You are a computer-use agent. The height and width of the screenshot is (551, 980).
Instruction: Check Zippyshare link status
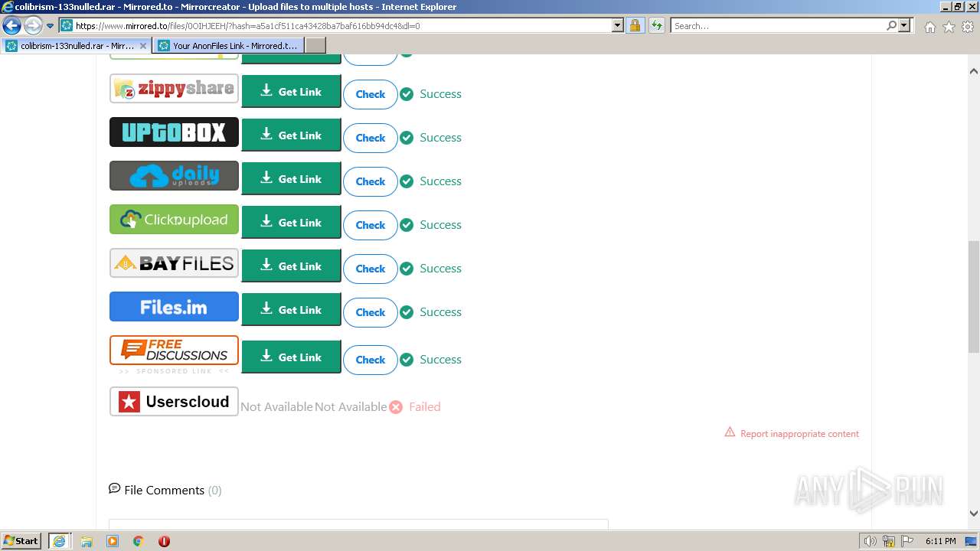371,94
